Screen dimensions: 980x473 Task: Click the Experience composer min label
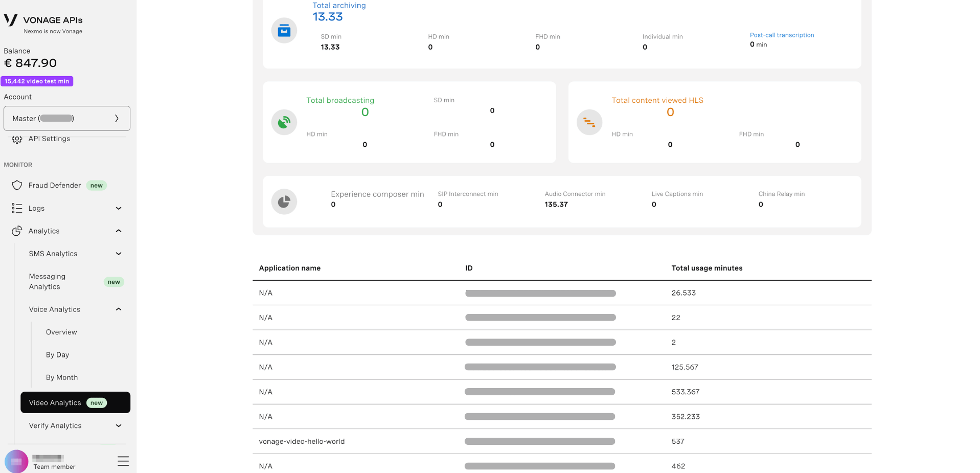(x=377, y=194)
